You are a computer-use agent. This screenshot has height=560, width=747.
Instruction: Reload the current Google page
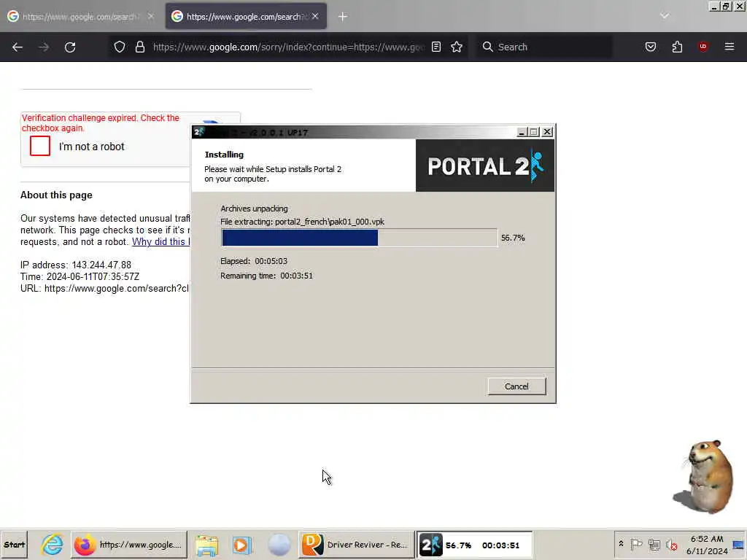(70, 47)
